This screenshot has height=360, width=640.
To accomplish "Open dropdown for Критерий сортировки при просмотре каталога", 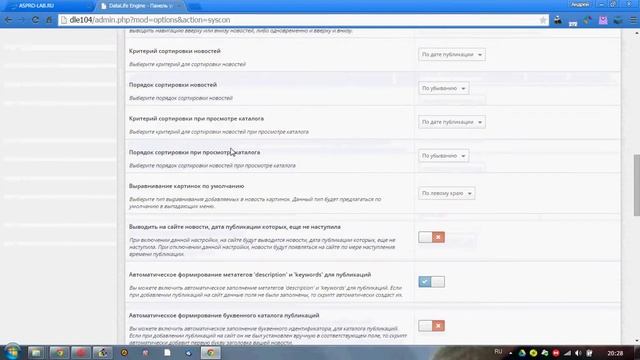I will point(452,122).
